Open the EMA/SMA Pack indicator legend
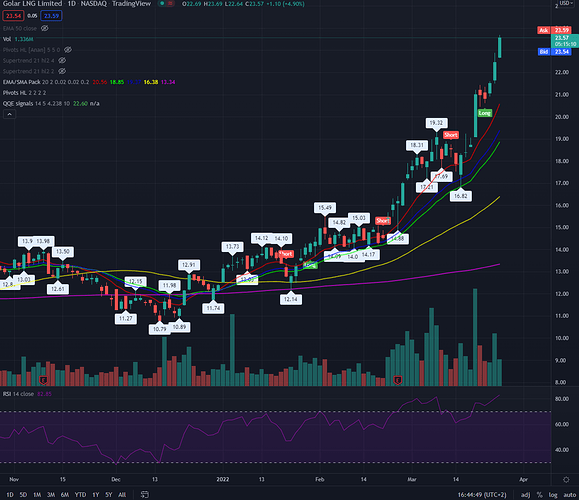This screenshot has height=500, width=579. [46, 82]
